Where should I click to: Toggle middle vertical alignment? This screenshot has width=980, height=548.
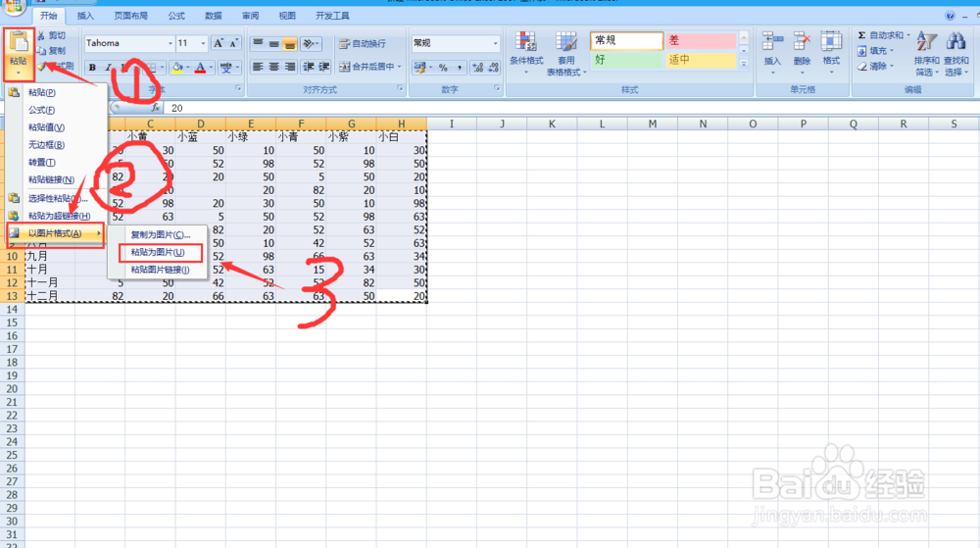[273, 44]
